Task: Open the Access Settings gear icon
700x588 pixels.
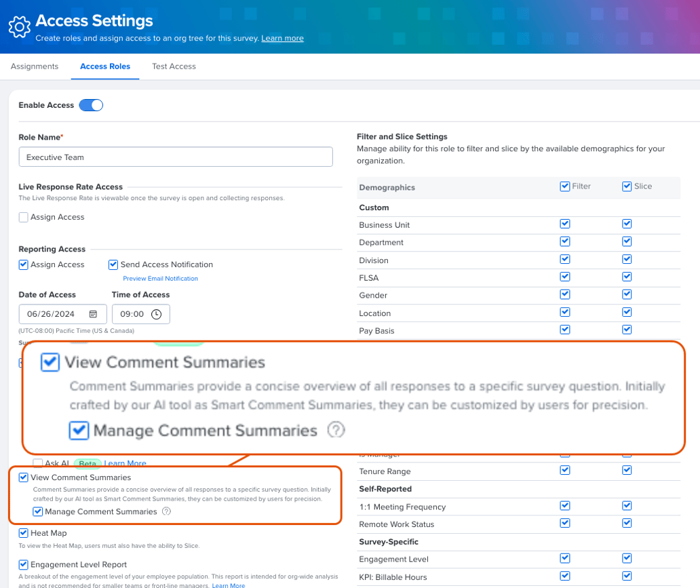Action: pyautogui.click(x=19, y=26)
